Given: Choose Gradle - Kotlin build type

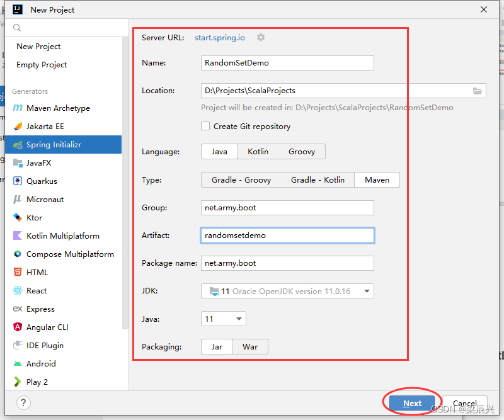Looking at the screenshot, I should [318, 179].
